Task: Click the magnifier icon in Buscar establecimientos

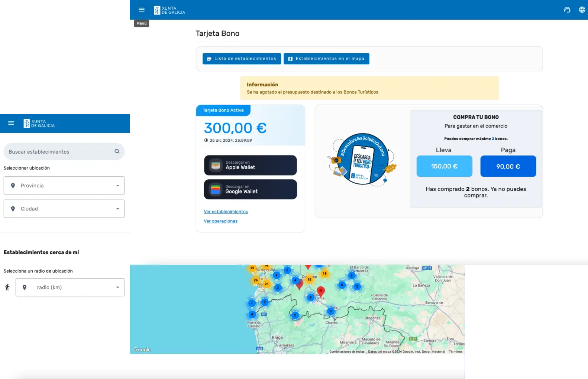Action: [117, 151]
